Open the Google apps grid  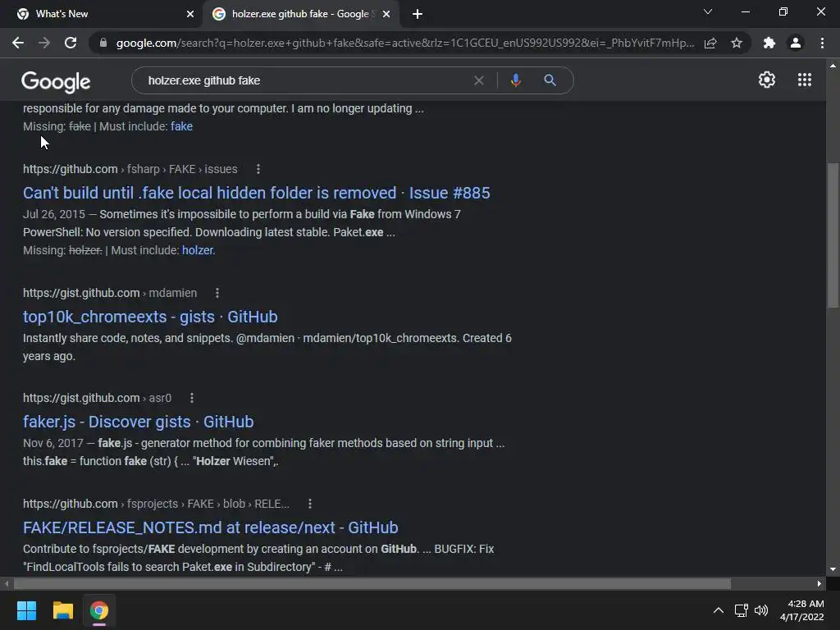click(x=805, y=80)
